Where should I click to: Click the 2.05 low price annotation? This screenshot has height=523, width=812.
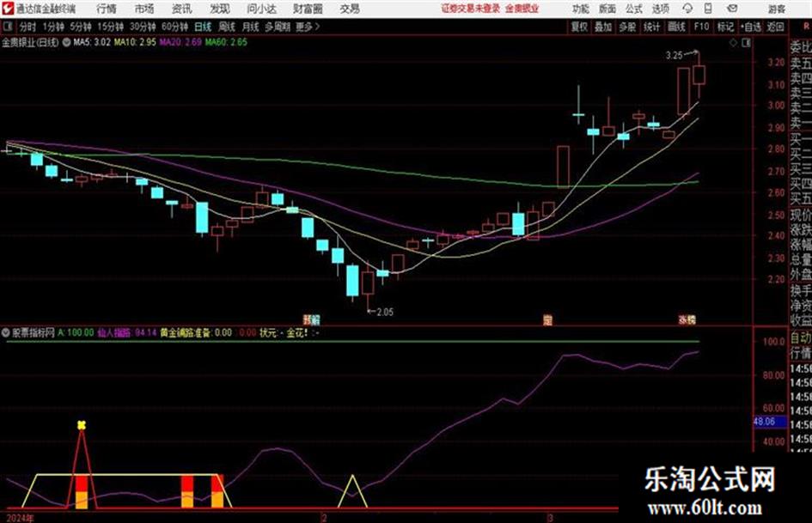coord(385,313)
